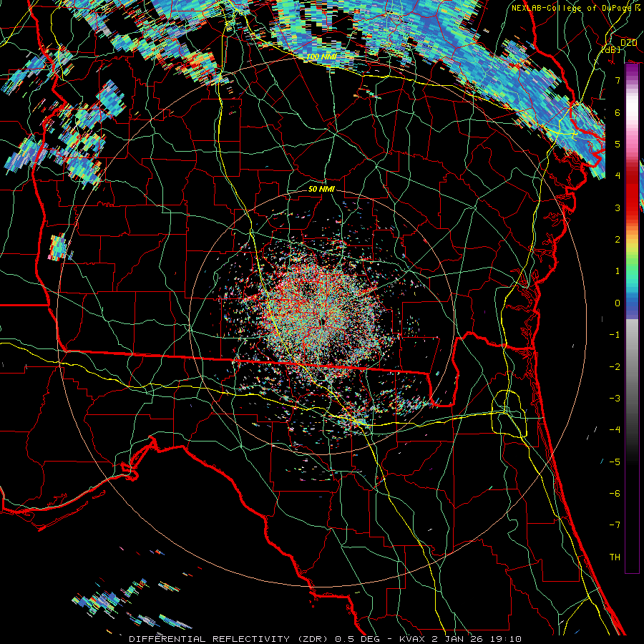Click the ZDR color scale bar

pos(632,318)
